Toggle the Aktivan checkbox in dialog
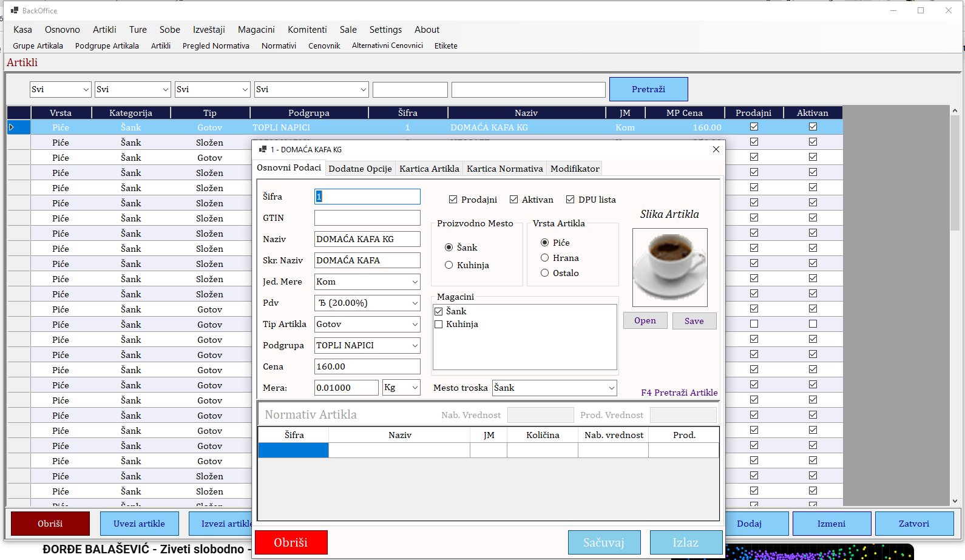Screen dimensions: 965x560 pyautogui.click(x=513, y=200)
